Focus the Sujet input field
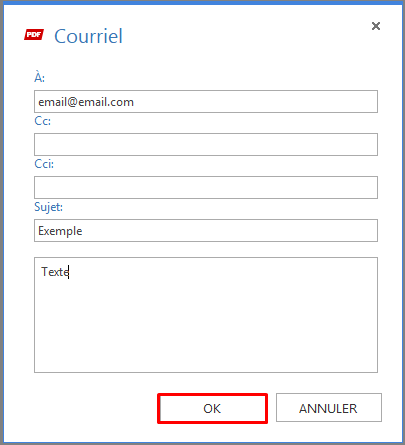Image resolution: width=405 pixels, height=445 pixels. click(206, 230)
